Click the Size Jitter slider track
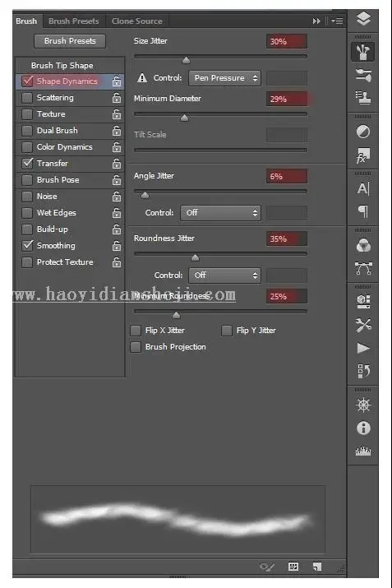Viewport: 392px width, 588px height. [x=220, y=57]
